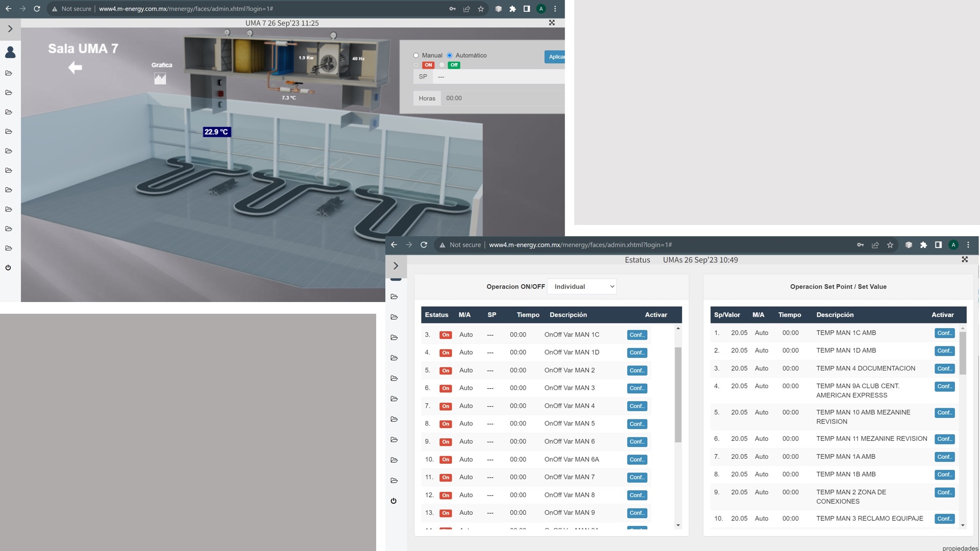
Task: Select the Automático radio button
Action: click(x=450, y=56)
